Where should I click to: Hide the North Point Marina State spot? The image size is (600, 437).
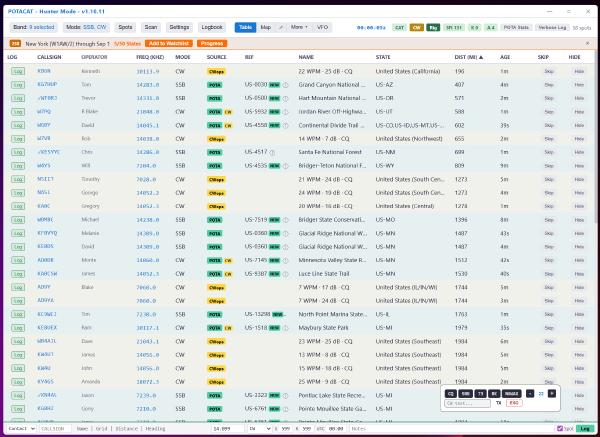tap(579, 314)
